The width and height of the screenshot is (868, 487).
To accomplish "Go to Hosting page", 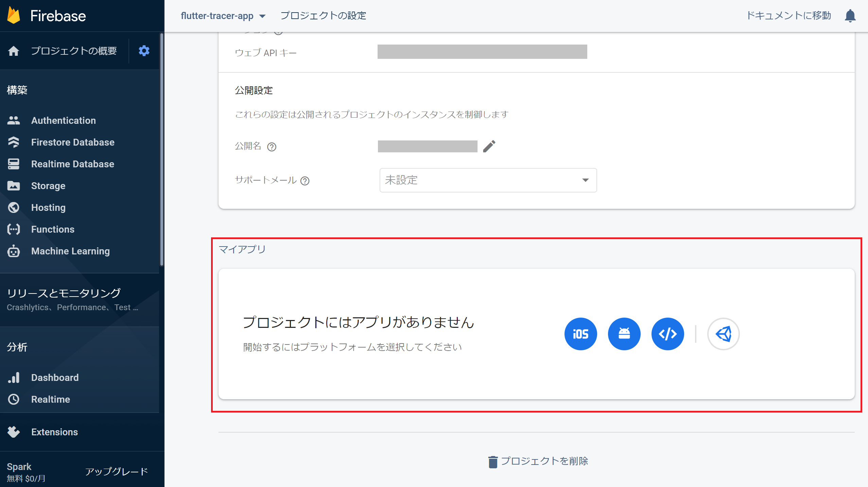I will [x=48, y=207].
